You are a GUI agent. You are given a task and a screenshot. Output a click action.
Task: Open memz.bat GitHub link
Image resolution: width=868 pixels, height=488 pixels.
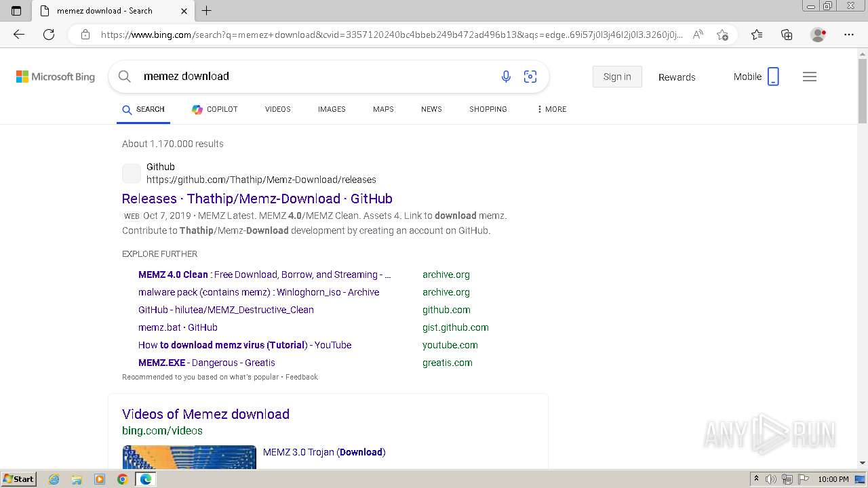(178, 327)
